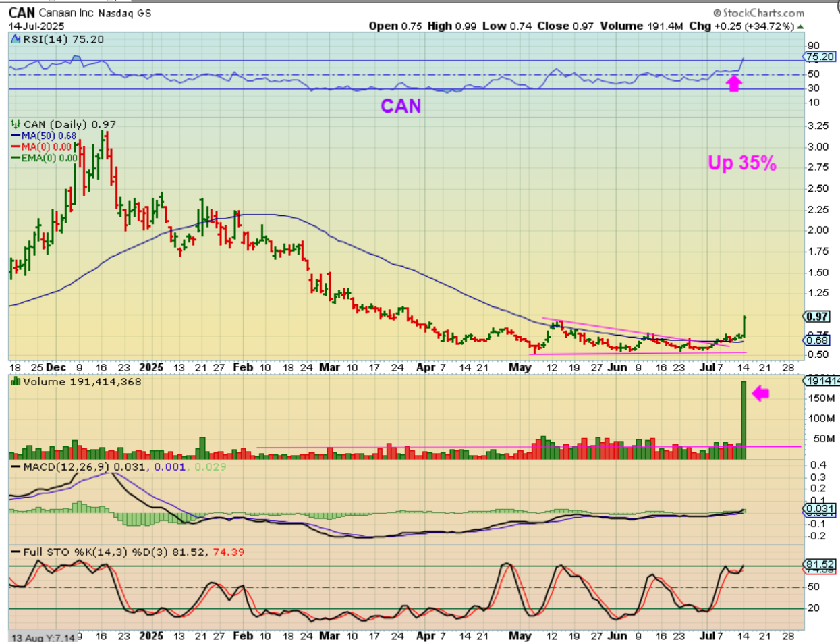Click the 2.00 price axis label
The width and height of the screenshot is (840, 642).
[x=817, y=230]
